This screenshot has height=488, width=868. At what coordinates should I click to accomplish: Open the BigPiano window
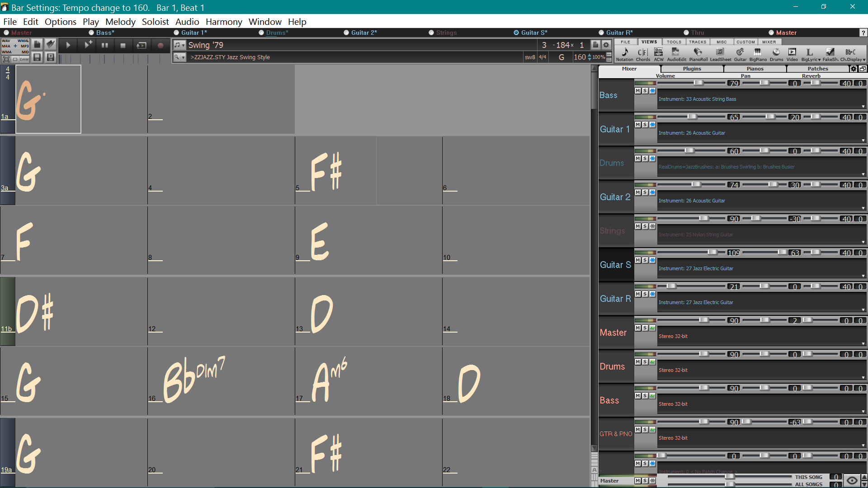[758, 54]
